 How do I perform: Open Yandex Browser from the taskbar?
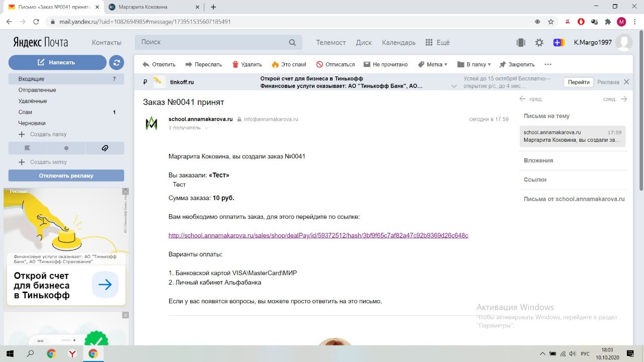(x=72, y=353)
